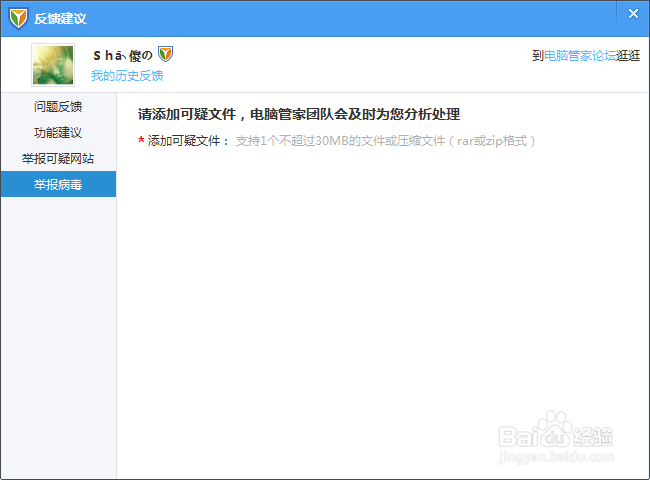This screenshot has height=480, width=650.
Task: Switch to 问题反馈 tab
Action: (58, 107)
